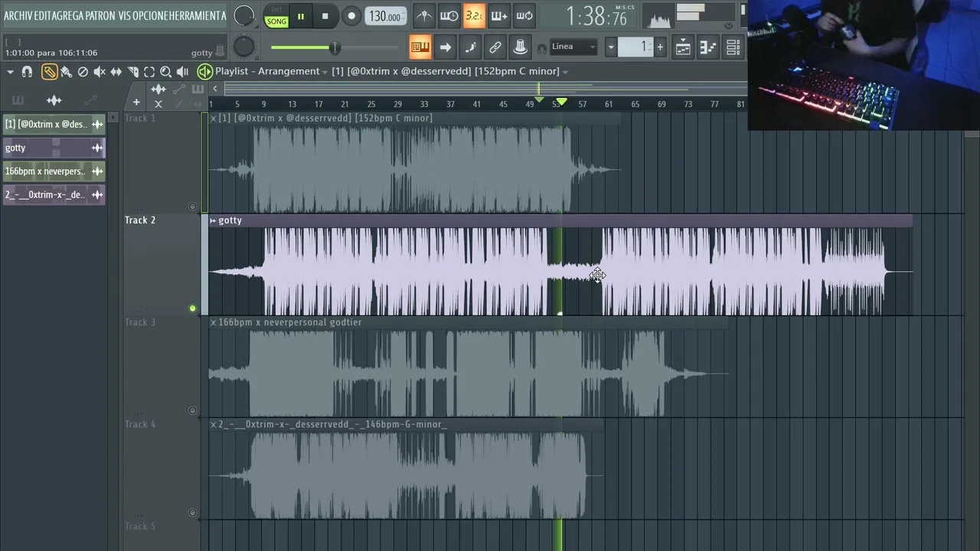Mute Track 4 with its LED
The height and width of the screenshot is (551, 980).
click(193, 513)
